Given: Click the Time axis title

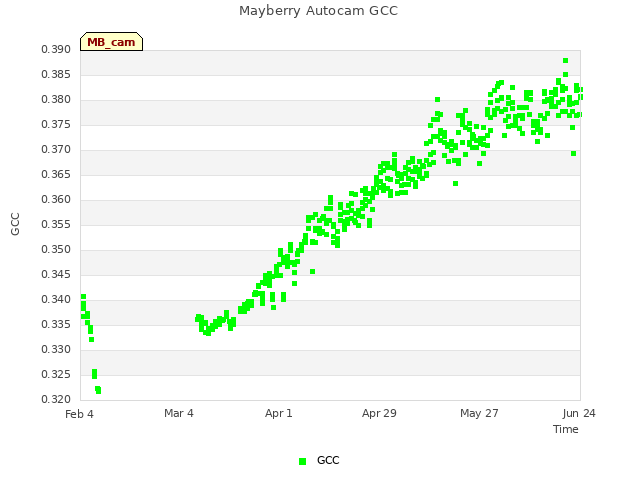Looking at the screenshot, I should click(x=566, y=429).
